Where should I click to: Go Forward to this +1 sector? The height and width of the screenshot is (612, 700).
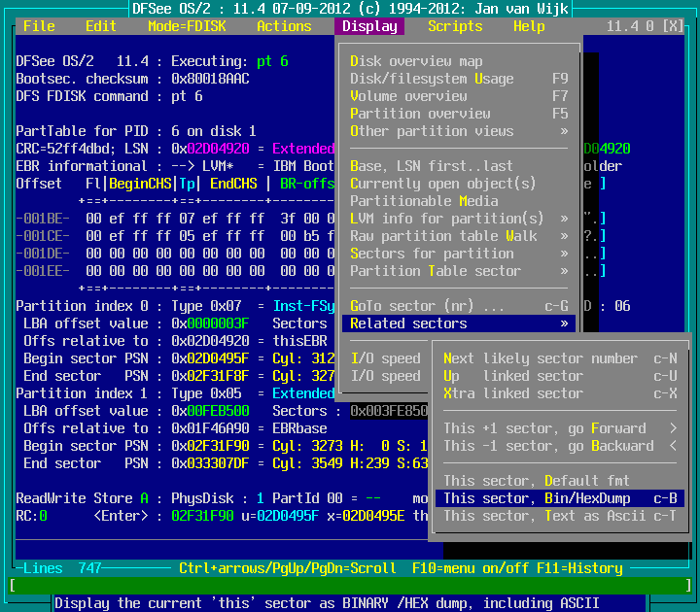(x=560, y=428)
